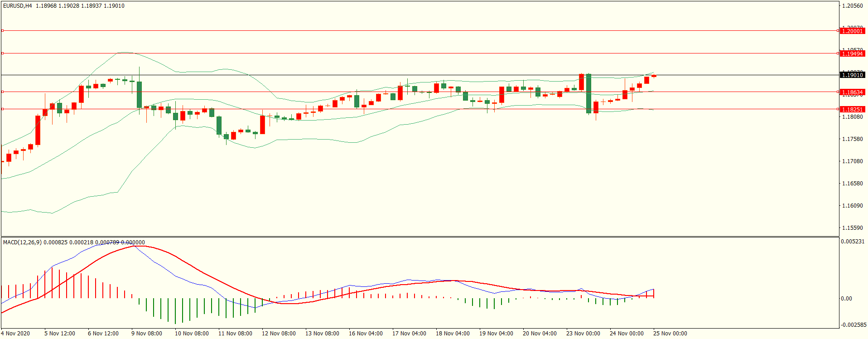Click the 19 Nov 04:00 time label
Screen dimensions: 868x339
(496, 334)
